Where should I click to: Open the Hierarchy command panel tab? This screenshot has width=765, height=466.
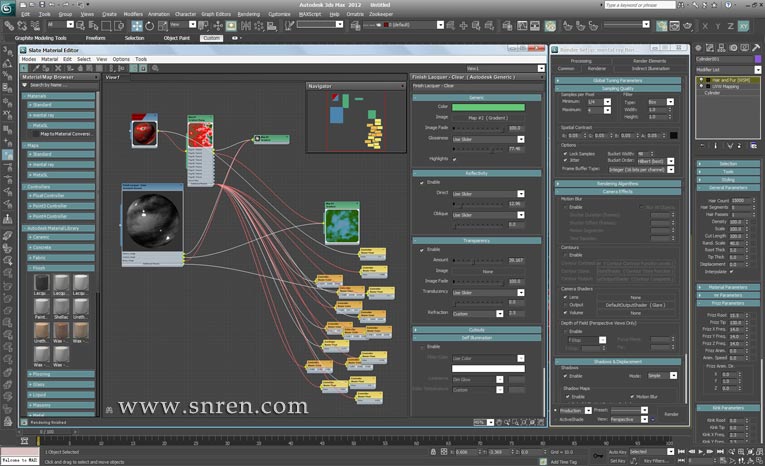click(721, 47)
